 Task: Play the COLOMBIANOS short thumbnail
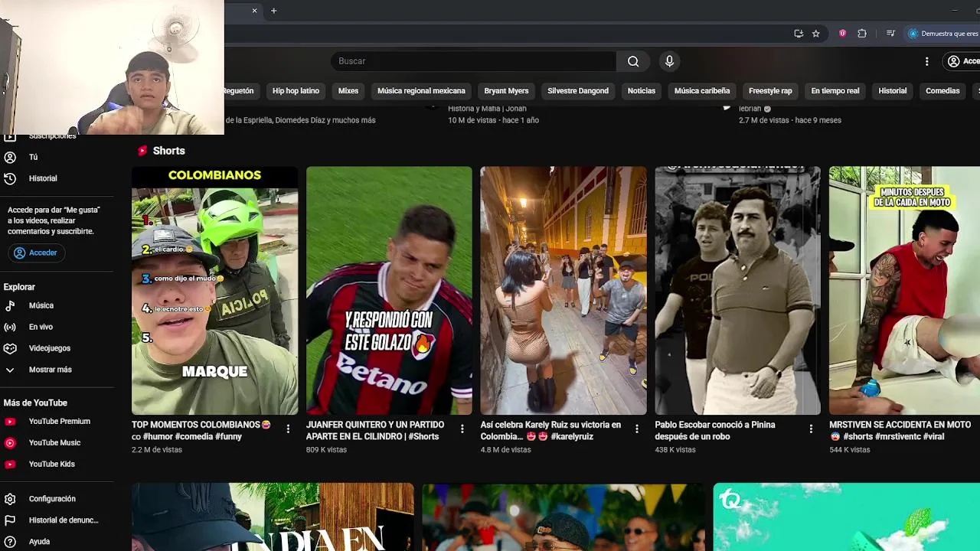coord(214,291)
